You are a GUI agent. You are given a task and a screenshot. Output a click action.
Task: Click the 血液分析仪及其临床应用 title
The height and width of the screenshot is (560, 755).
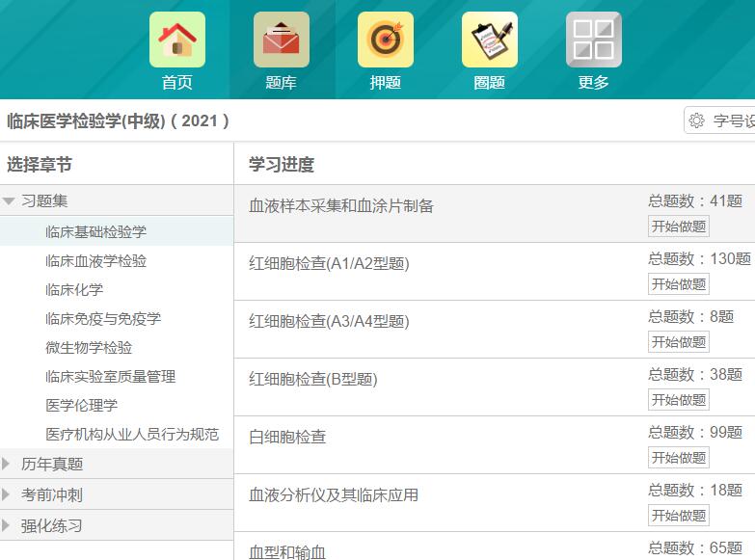(334, 494)
